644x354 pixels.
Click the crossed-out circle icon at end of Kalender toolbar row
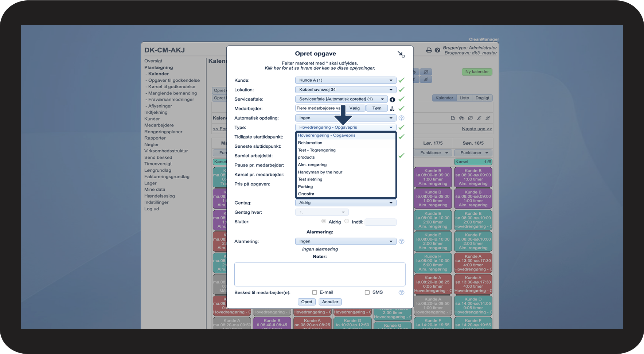pos(488,118)
